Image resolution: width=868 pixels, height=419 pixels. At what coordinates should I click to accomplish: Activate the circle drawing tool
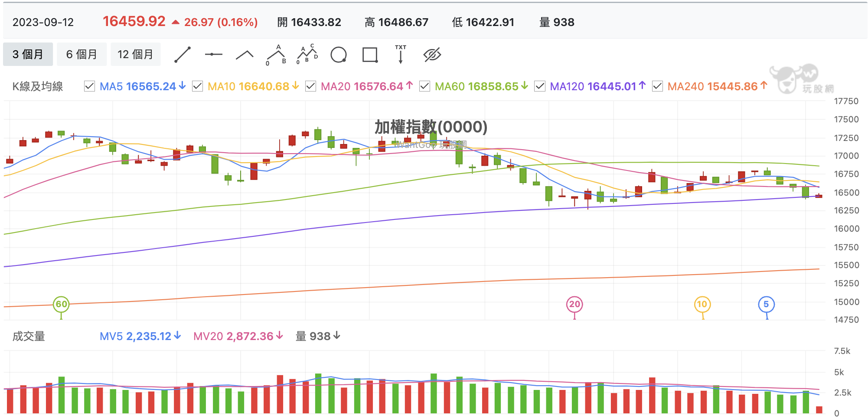[339, 54]
